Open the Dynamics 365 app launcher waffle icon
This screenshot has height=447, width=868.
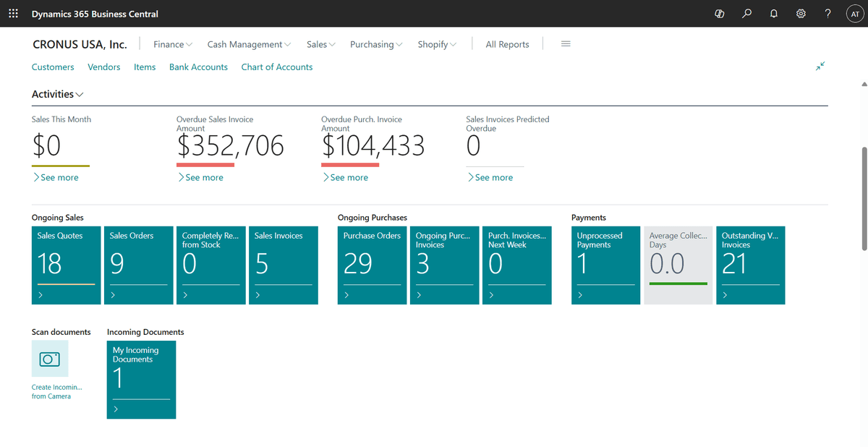point(13,13)
